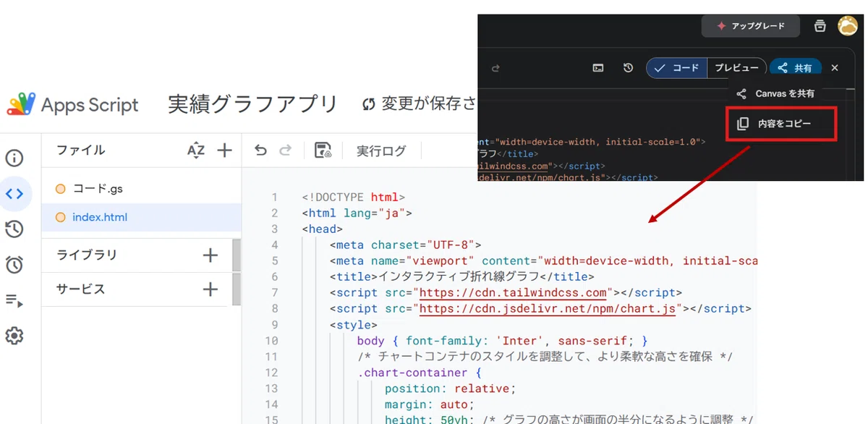Open 実行ログ execution log
This screenshot has height=424, width=868.
tap(381, 151)
